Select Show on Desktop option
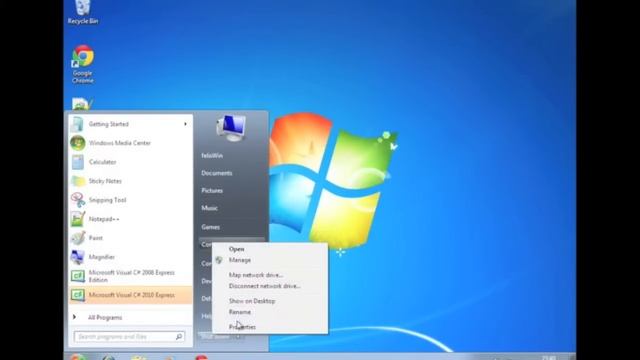 coord(270,301)
